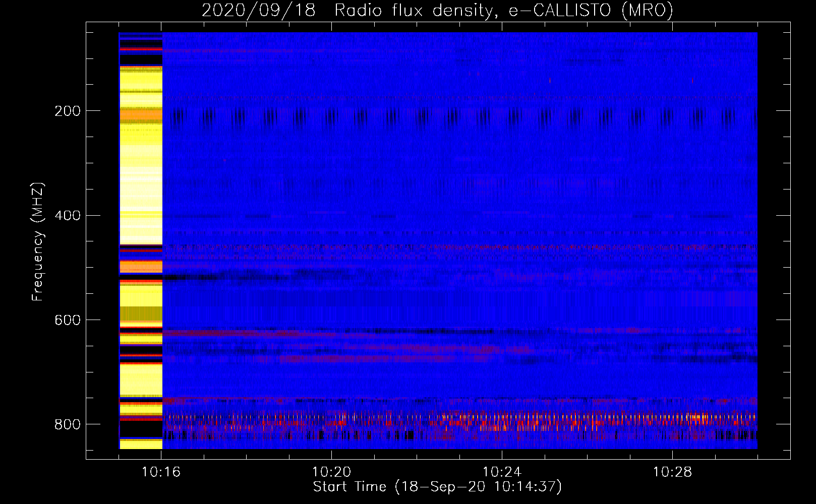Click the '400' frequency tick label
Image resolution: width=816 pixels, height=504 pixels.
(68, 216)
